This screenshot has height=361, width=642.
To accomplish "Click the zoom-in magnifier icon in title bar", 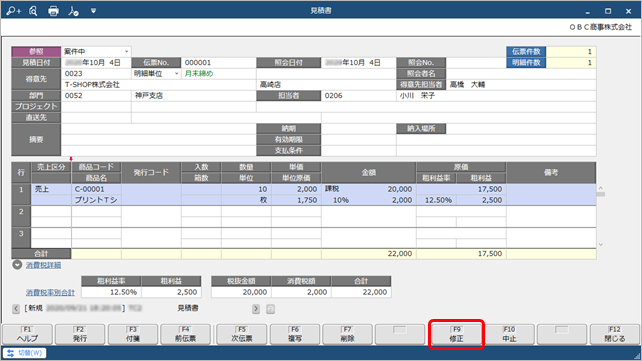I will click(13, 11).
